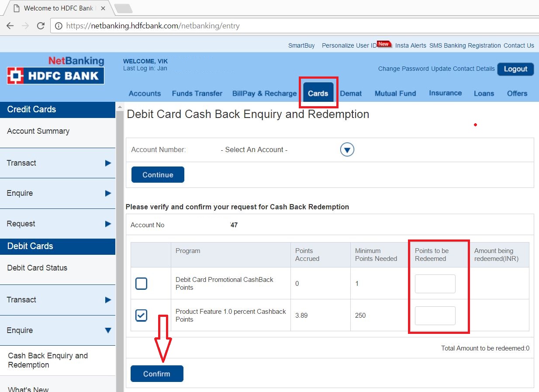The image size is (539, 392).
Task: Click Minimum Points Needed value 250
Action: [360, 316]
